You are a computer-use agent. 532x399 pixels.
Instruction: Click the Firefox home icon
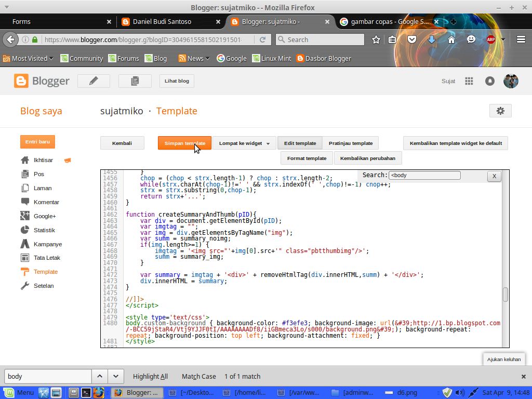(x=451, y=39)
